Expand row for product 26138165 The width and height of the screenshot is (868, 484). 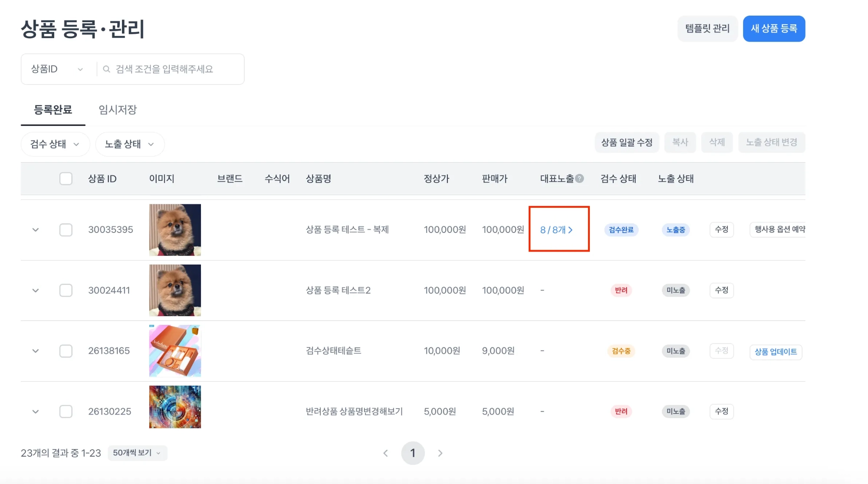tap(36, 351)
